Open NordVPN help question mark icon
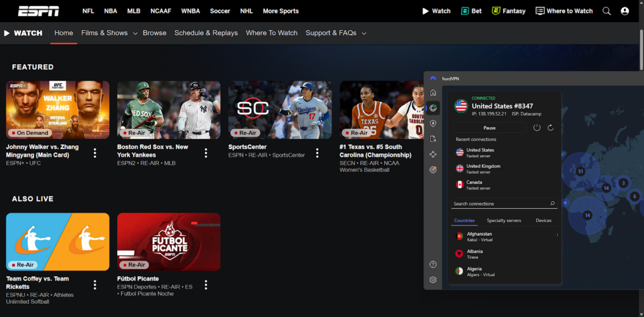Screen dimensions: 644x317 tap(433, 264)
